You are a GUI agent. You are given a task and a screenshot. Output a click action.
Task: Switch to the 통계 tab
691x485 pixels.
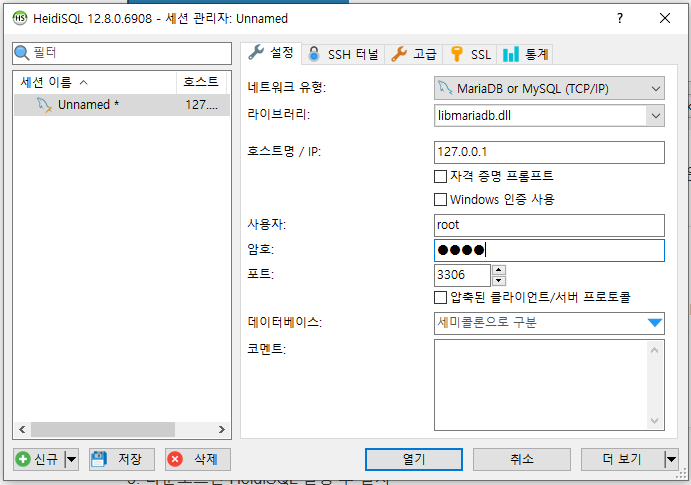point(525,54)
